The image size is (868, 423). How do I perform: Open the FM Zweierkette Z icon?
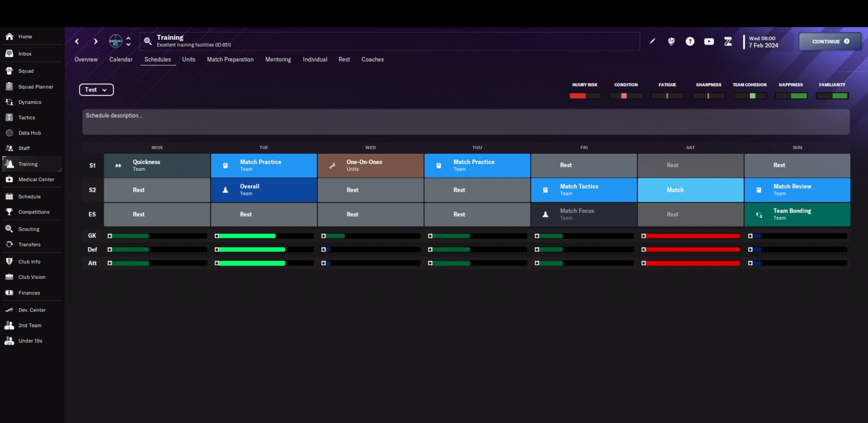tap(728, 41)
